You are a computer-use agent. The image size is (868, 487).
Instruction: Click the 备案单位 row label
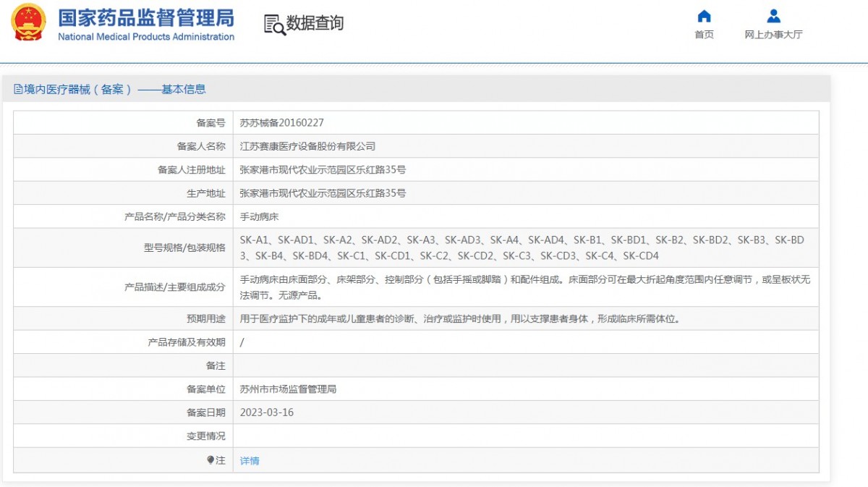point(206,389)
